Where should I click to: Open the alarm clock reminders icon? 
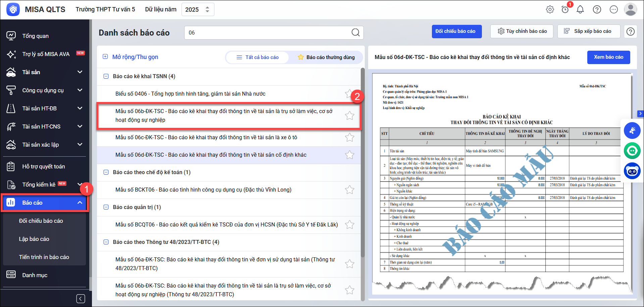(565, 9)
